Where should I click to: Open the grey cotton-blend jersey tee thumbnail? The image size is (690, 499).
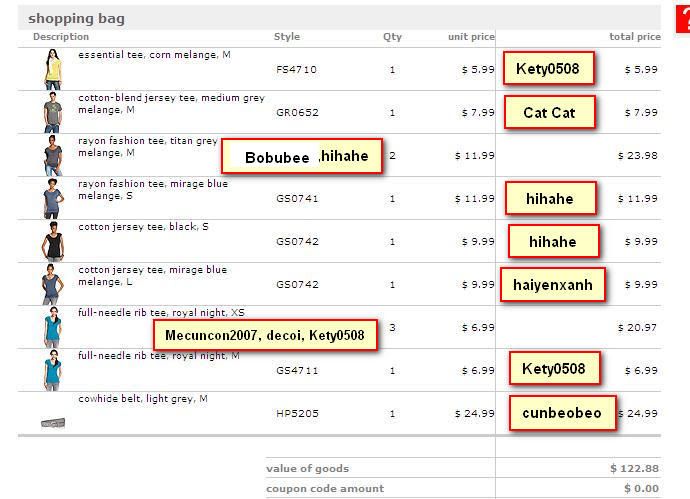[x=52, y=112]
